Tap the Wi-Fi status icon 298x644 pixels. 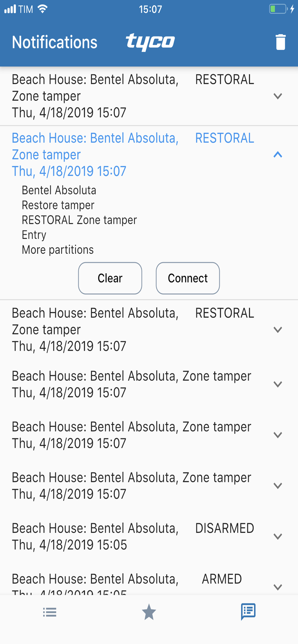pos(43,9)
